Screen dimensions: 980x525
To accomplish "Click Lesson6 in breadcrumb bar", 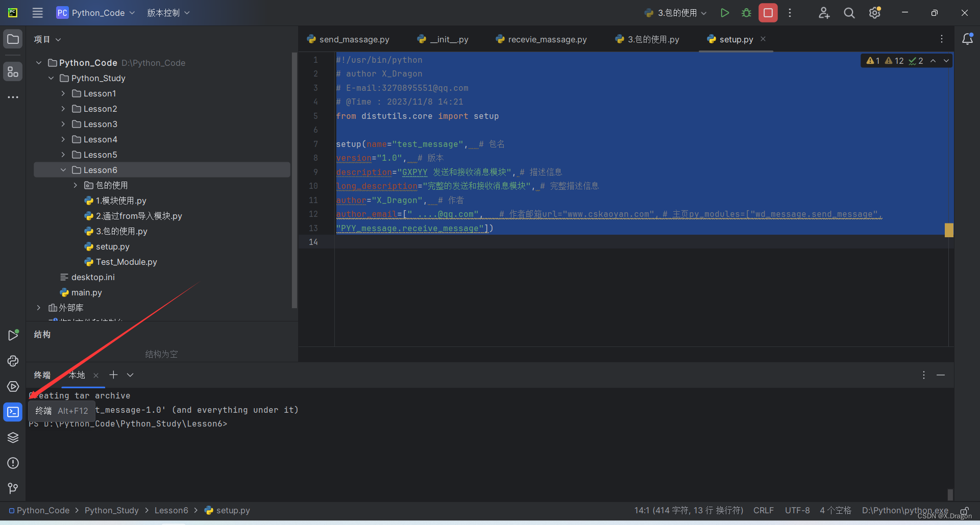I will click(171, 510).
